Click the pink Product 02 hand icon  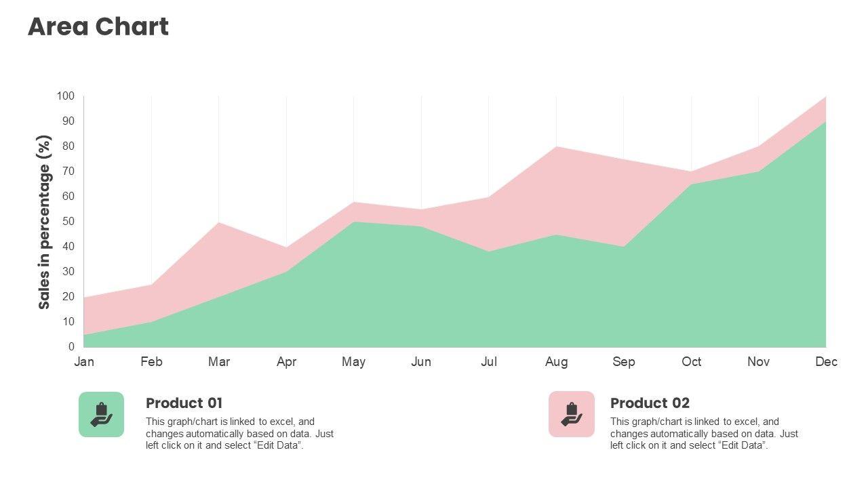[x=571, y=414]
